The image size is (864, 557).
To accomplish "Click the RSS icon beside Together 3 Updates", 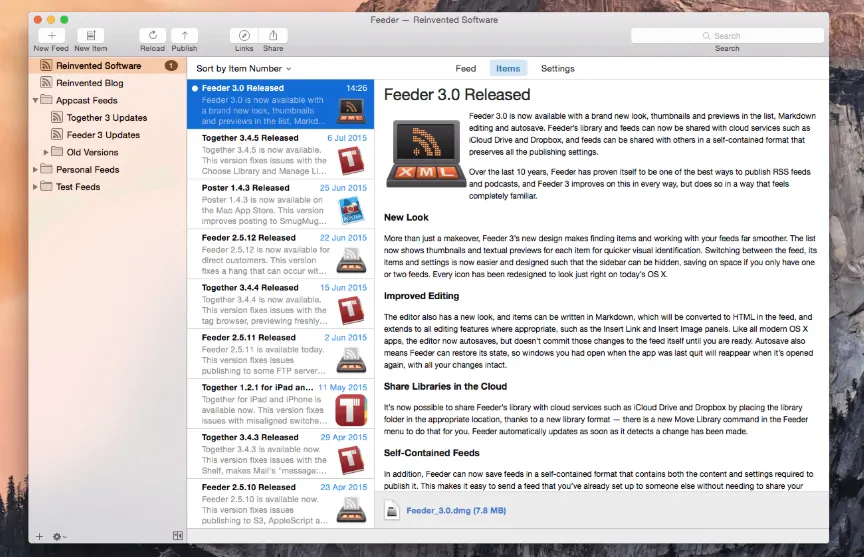I will click(57, 117).
